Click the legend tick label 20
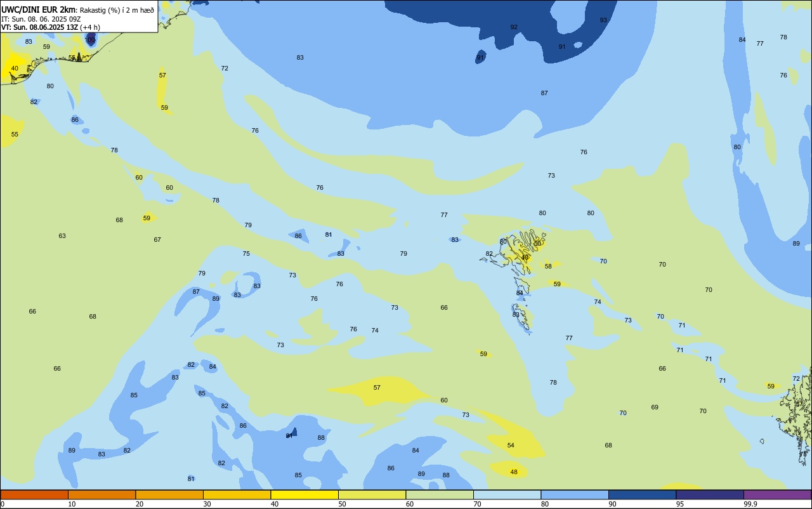Image resolution: width=812 pixels, height=509 pixels. coord(140,504)
